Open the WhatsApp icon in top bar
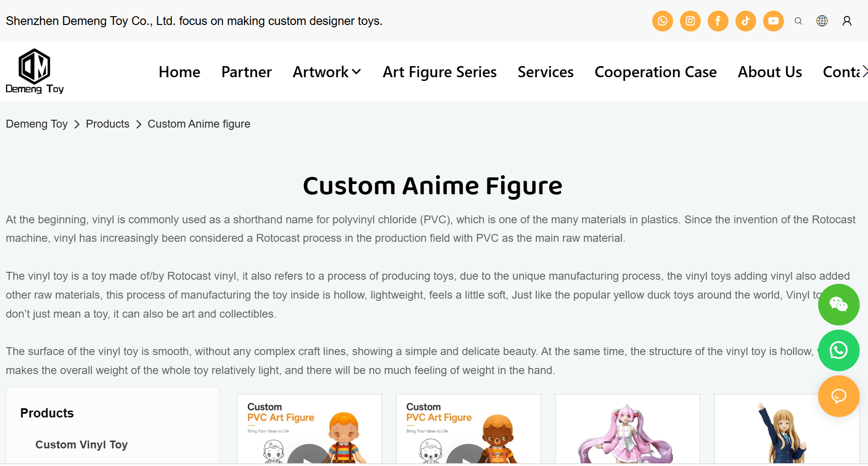 [x=662, y=21]
